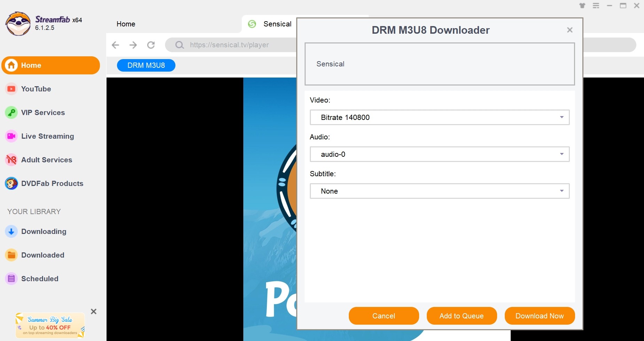Click the search magnifier icon
The height and width of the screenshot is (341, 644).
pos(180,45)
